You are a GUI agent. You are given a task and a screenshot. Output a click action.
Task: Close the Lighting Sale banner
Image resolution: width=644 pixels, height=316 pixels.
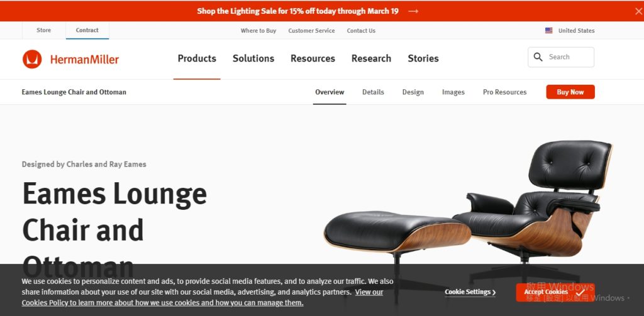[638, 11]
